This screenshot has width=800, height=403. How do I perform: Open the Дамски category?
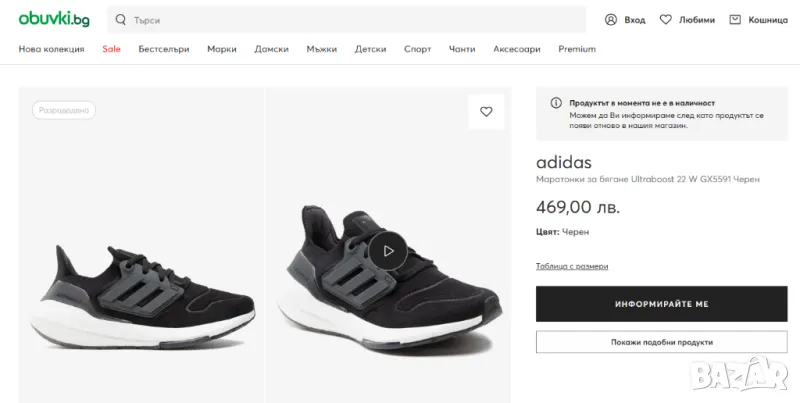(x=271, y=49)
